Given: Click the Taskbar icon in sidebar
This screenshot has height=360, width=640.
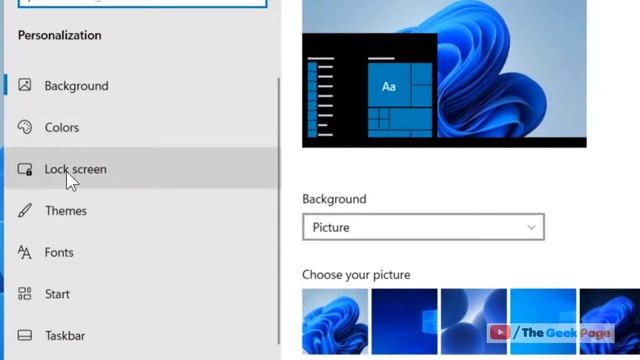Looking at the screenshot, I should click(x=24, y=335).
